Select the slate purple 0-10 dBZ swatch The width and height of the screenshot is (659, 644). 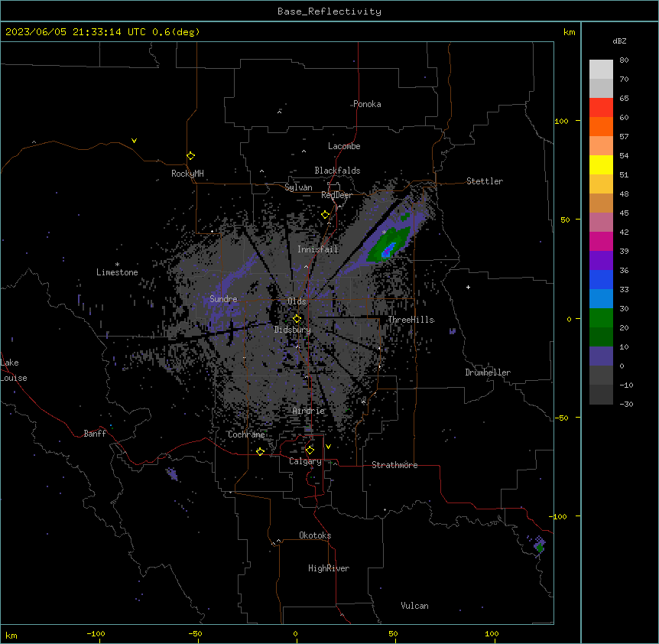pos(601,356)
